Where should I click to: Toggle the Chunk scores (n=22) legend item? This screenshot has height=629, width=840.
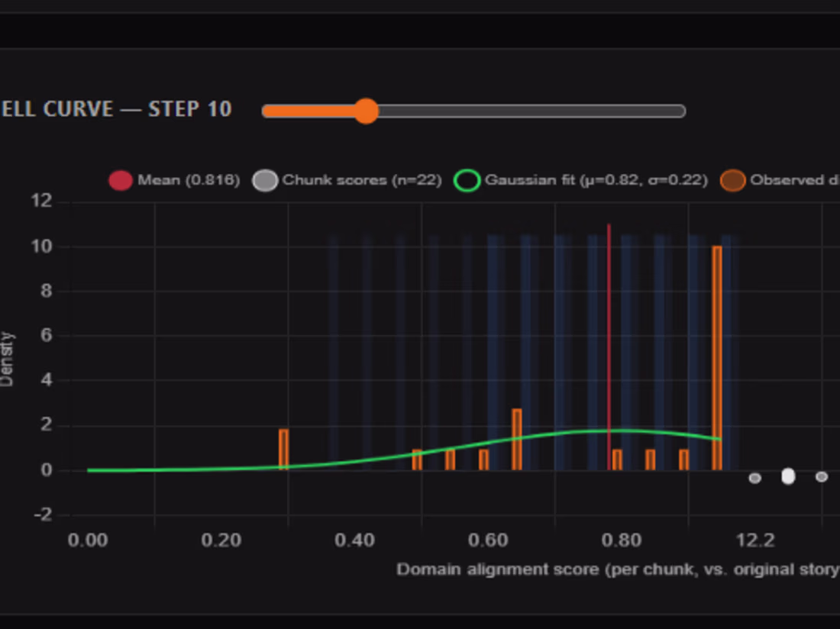pyautogui.click(x=347, y=180)
